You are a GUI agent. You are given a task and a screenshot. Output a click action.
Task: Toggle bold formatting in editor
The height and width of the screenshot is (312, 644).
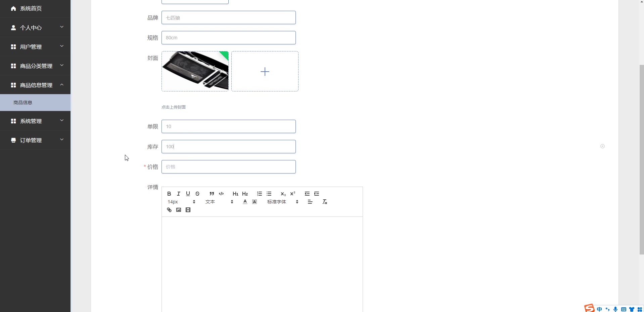click(x=169, y=194)
